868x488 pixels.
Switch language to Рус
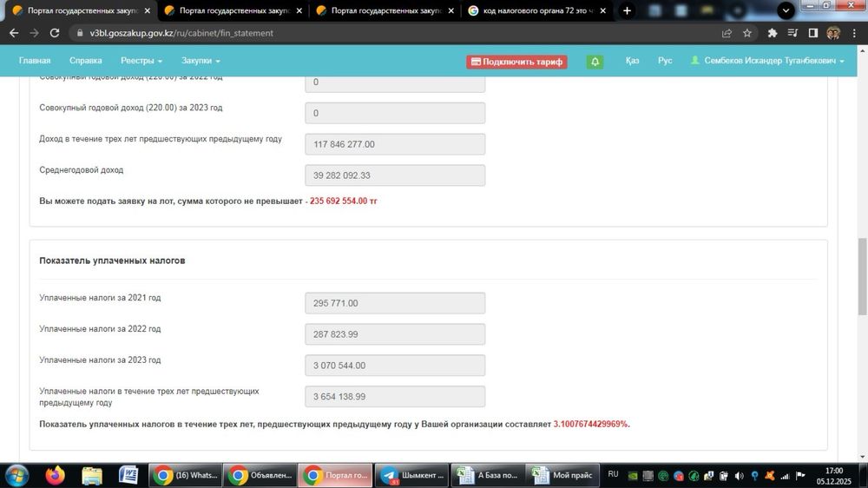(x=665, y=61)
